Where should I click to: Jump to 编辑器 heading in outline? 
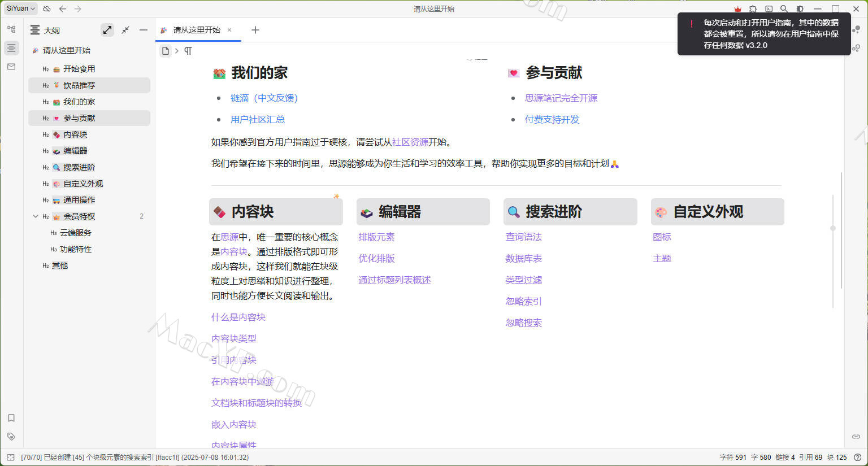pyautogui.click(x=89, y=151)
